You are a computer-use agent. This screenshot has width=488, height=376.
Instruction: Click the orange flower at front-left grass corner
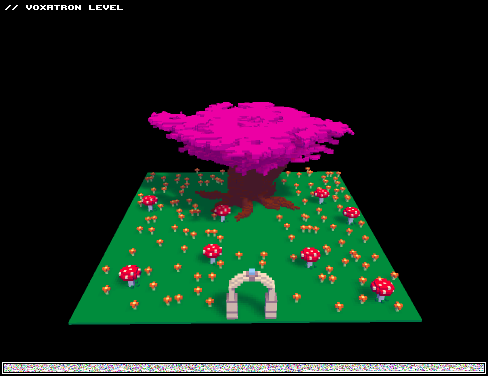(134, 304)
